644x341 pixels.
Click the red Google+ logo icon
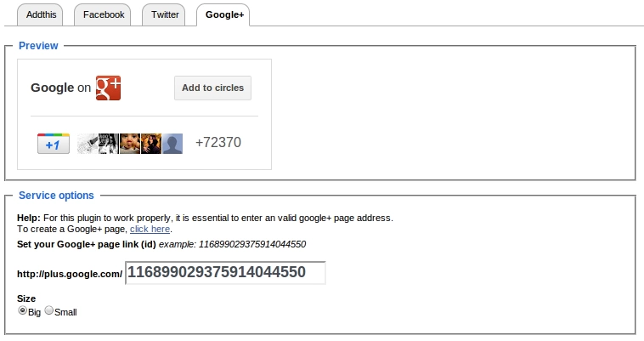pos(108,88)
